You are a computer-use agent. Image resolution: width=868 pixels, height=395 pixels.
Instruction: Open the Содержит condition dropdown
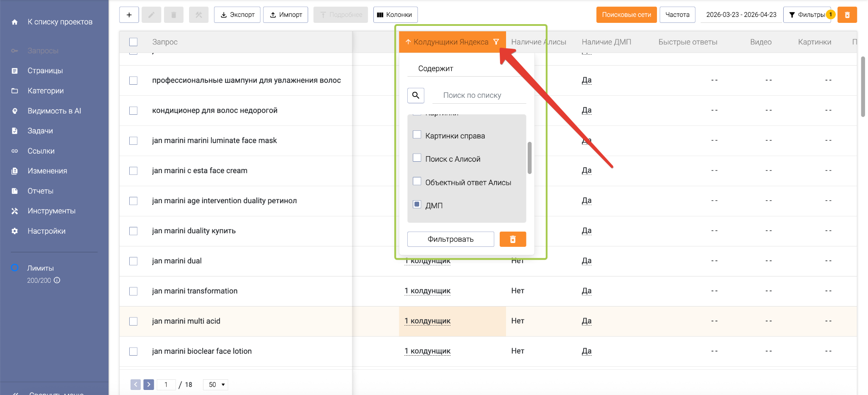[466, 69]
